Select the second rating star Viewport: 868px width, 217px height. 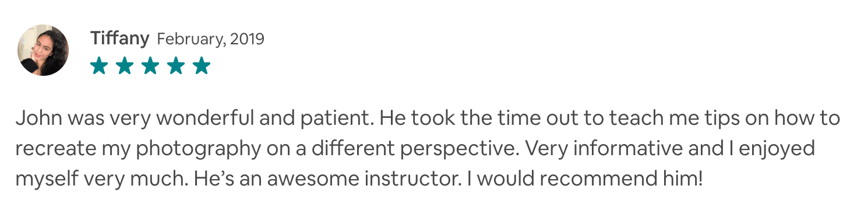(x=125, y=66)
